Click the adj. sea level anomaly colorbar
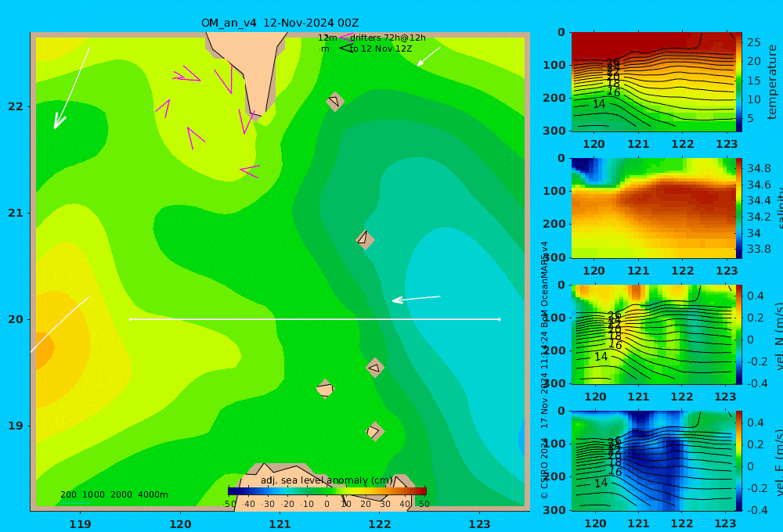The image size is (783, 532). click(327, 491)
